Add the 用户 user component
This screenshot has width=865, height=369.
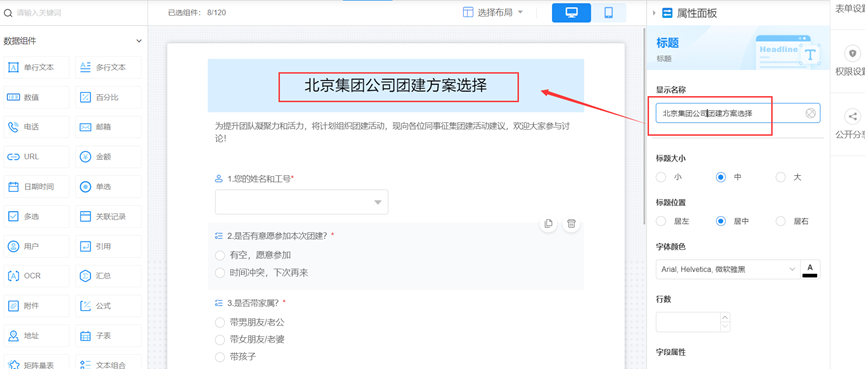coord(36,246)
